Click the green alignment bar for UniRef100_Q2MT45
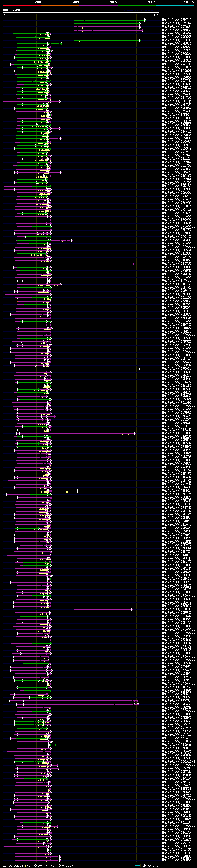Viewport: 197px width, 868px height. 110,20
